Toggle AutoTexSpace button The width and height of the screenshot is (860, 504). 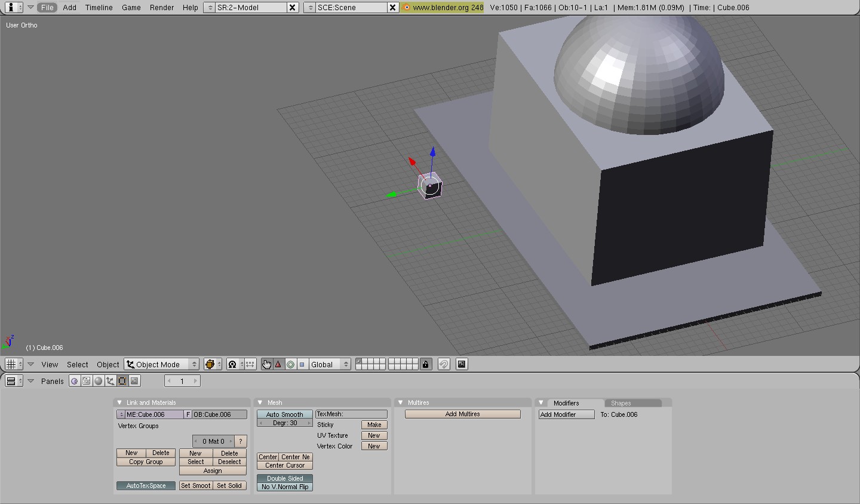[x=146, y=485]
